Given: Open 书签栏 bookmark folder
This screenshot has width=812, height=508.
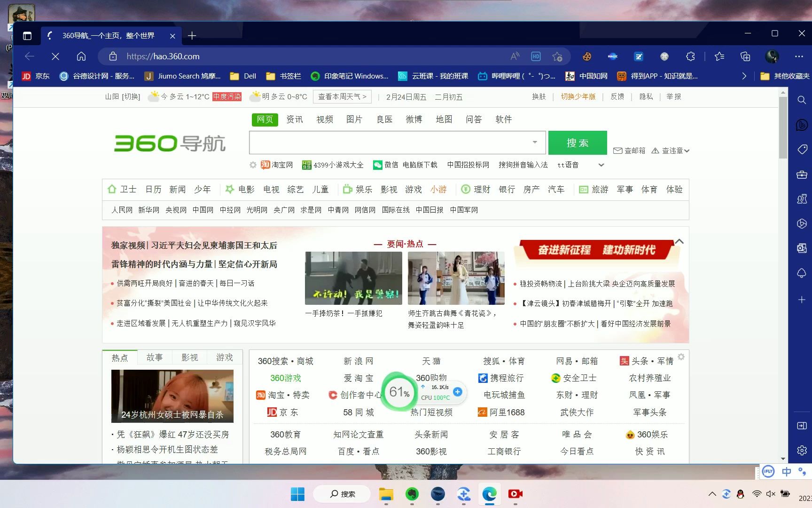Looking at the screenshot, I should [x=283, y=76].
